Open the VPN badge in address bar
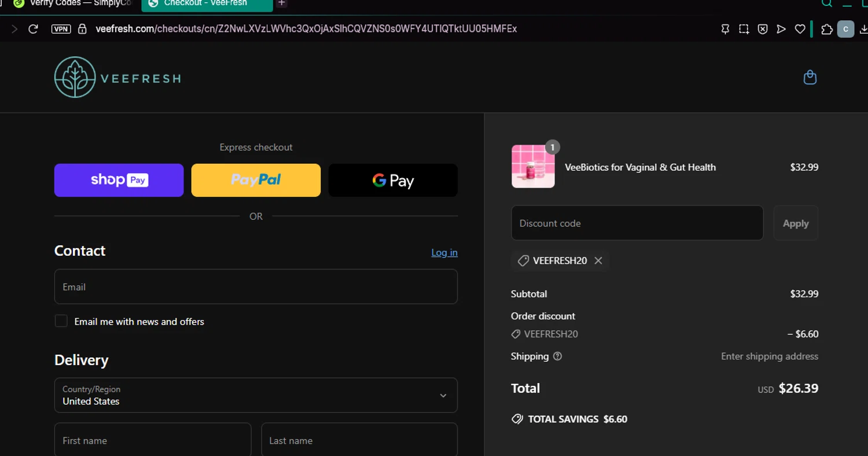Viewport: 868px width, 456px height. [61, 29]
